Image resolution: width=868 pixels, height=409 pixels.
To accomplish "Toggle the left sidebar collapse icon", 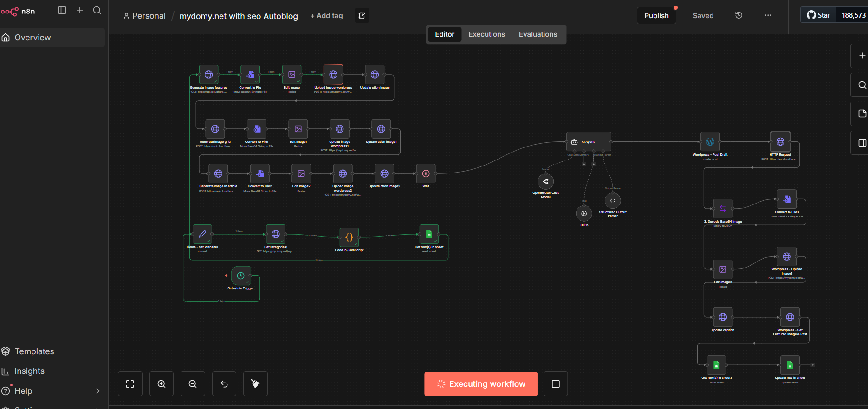I will pyautogui.click(x=62, y=10).
